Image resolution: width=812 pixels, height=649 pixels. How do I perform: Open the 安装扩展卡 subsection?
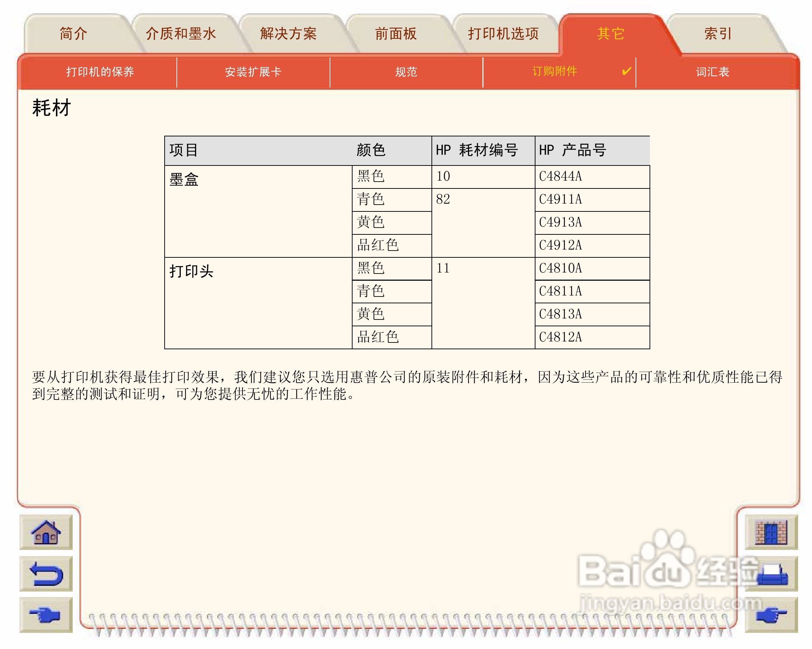pos(253,71)
